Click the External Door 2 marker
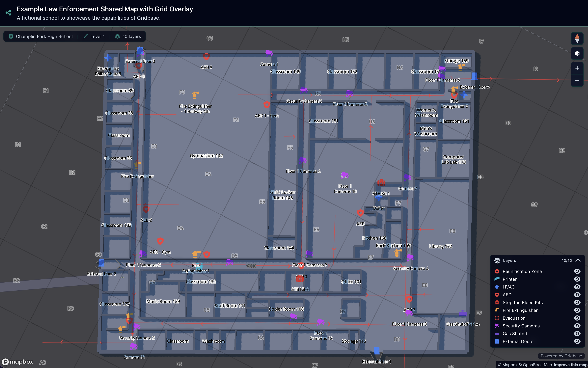 click(x=101, y=263)
